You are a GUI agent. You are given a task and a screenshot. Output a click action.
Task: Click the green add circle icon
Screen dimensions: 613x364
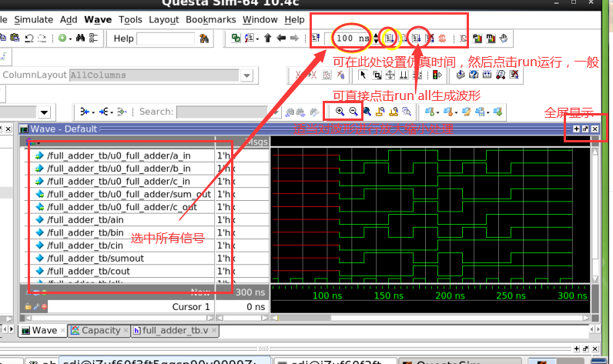[62, 38]
